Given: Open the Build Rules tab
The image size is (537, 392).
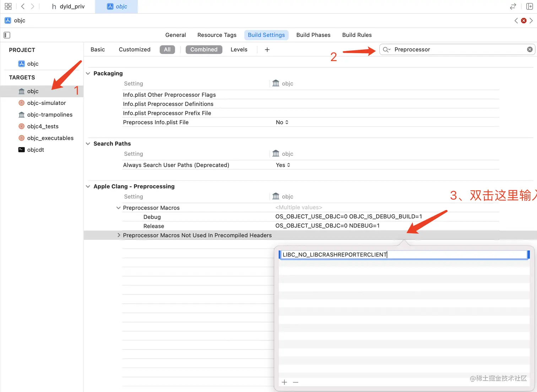Looking at the screenshot, I should point(357,35).
